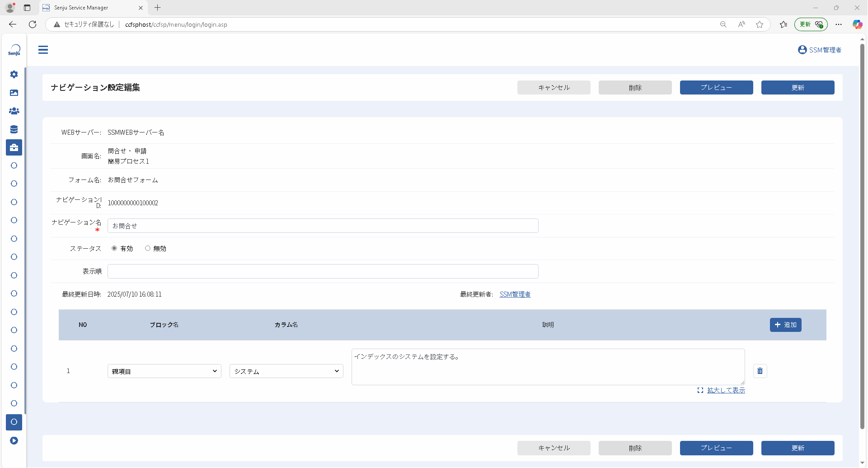Click the browser refresh icon
The height and width of the screenshot is (468, 868).
(x=33, y=24)
